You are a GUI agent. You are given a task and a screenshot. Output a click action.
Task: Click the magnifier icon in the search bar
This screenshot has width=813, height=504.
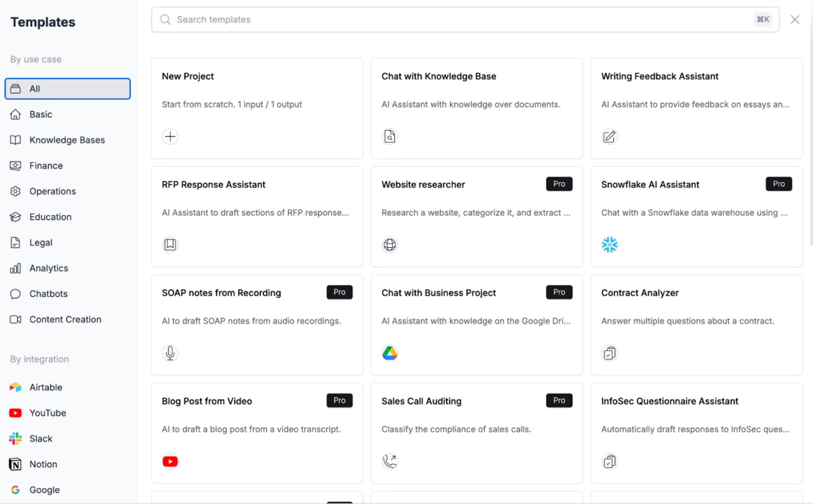tap(165, 19)
